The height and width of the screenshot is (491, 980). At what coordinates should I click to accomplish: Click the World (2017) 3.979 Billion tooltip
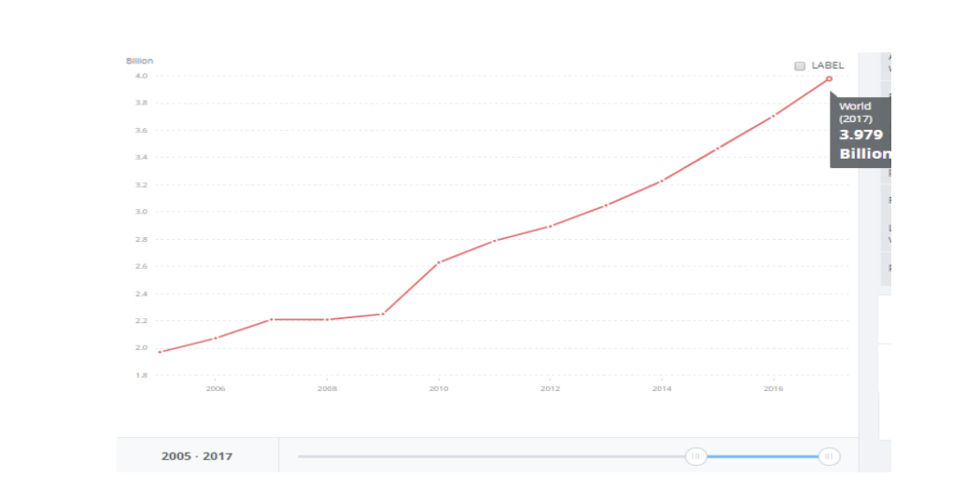(x=862, y=132)
